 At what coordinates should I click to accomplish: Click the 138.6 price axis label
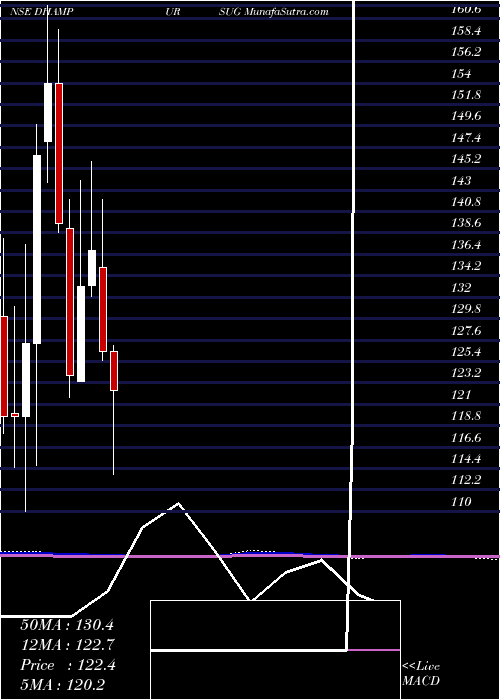[466, 223]
